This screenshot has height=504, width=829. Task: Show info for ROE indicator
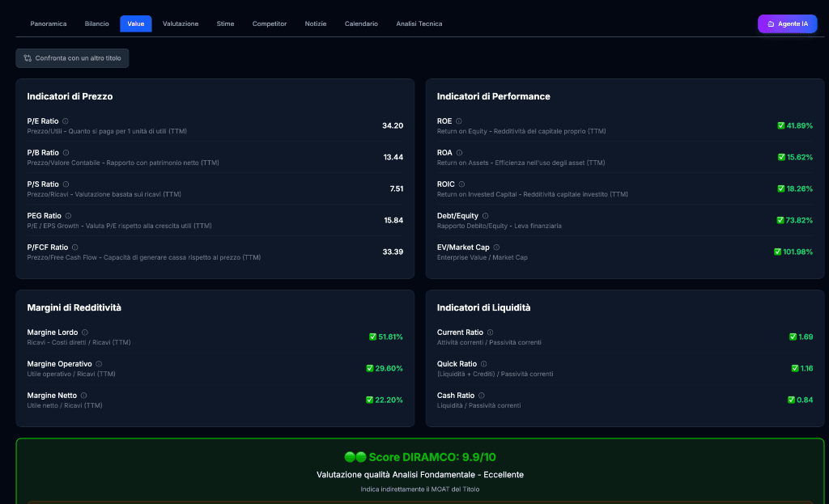point(459,121)
